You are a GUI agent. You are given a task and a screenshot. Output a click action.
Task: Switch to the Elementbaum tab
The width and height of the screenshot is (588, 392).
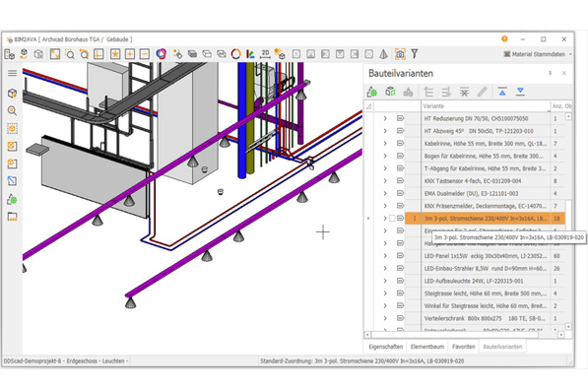pyautogui.click(x=427, y=347)
